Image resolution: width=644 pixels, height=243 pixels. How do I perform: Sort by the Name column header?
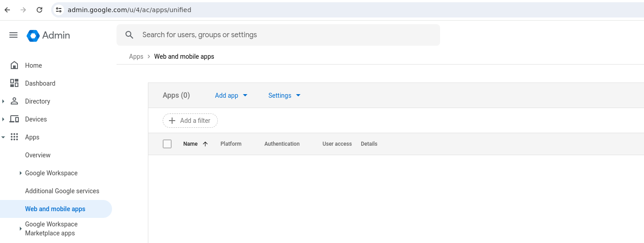click(x=190, y=144)
